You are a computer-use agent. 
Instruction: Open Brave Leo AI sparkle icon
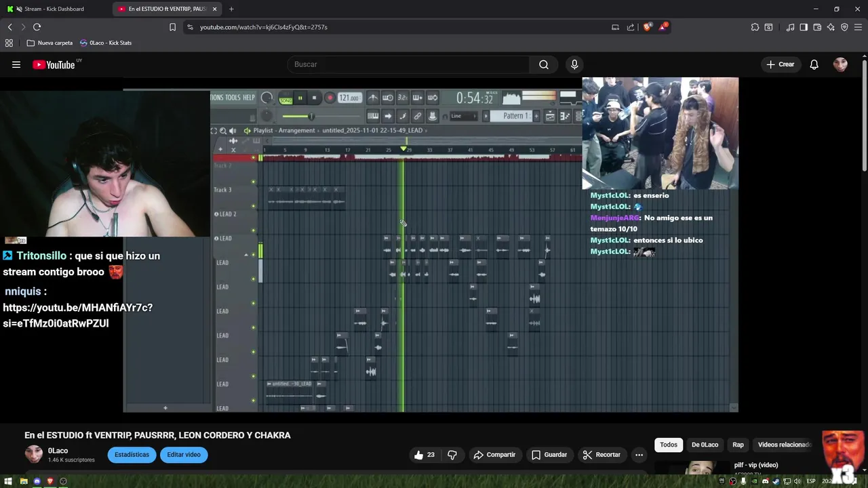point(831,27)
